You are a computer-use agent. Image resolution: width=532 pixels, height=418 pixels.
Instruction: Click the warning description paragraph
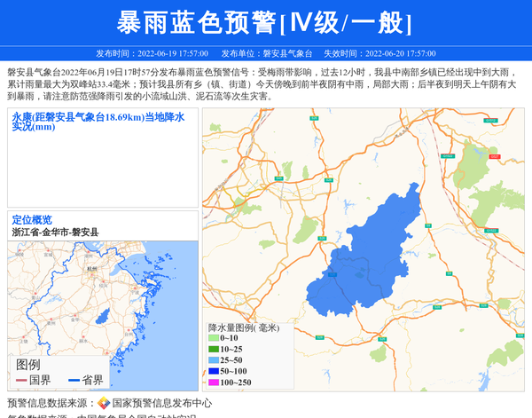[x=262, y=84]
